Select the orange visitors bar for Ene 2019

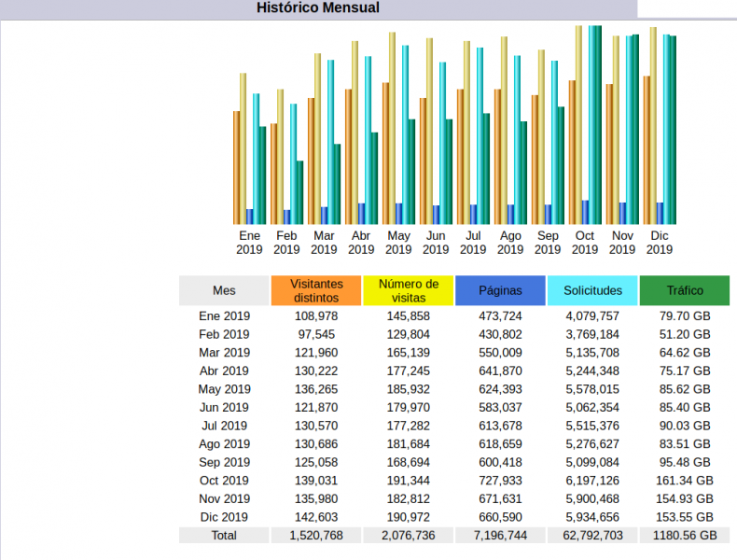(237, 168)
